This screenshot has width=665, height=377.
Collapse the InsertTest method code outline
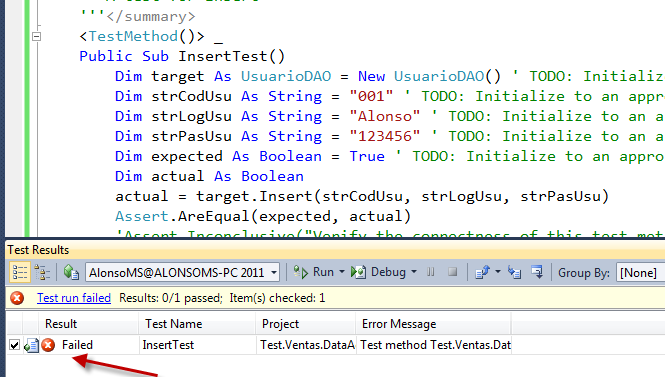(36, 36)
